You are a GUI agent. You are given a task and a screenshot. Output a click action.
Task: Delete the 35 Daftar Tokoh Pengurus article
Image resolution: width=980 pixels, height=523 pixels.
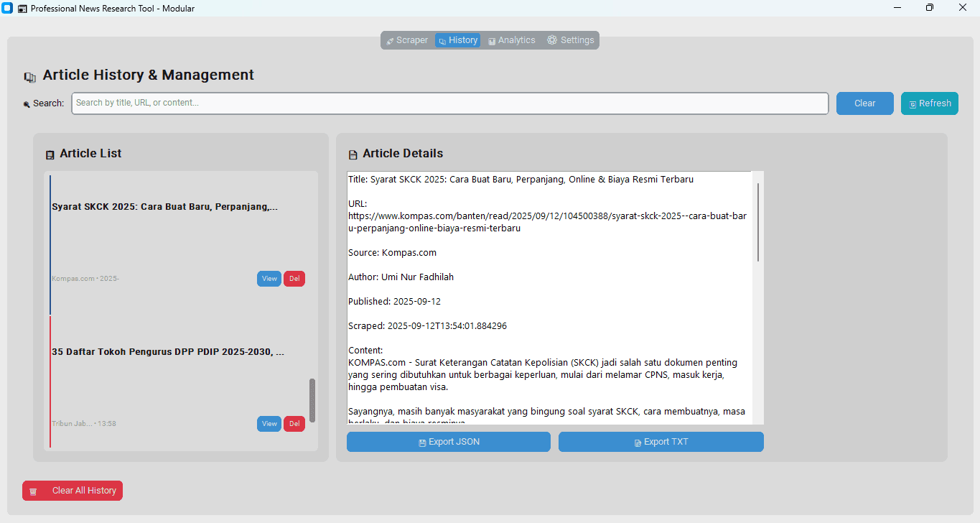[294, 423]
